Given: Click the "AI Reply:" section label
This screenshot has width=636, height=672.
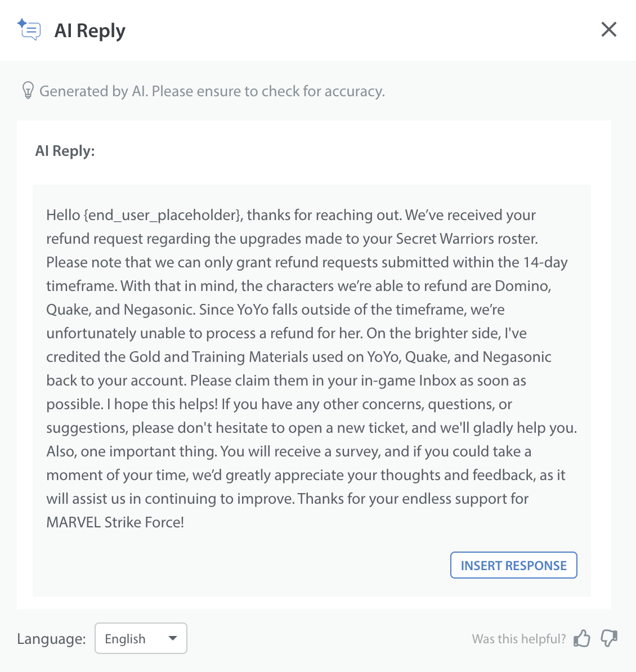Looking at the screenshot, I should tap(65, 151).
